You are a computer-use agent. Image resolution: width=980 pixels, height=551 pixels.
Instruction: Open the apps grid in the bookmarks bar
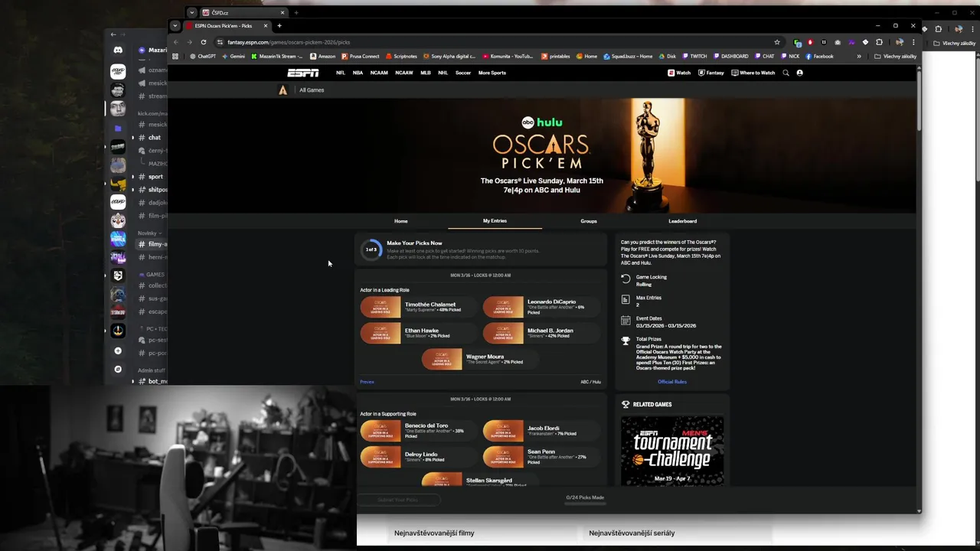point(175,56)
